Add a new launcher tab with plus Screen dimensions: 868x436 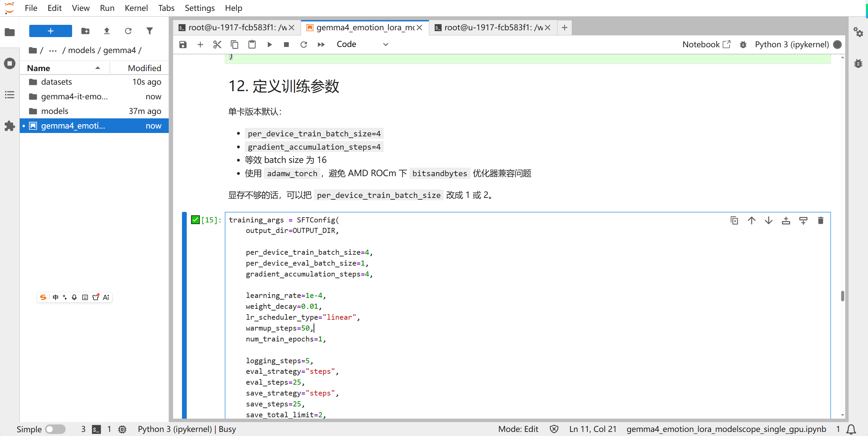565,28
